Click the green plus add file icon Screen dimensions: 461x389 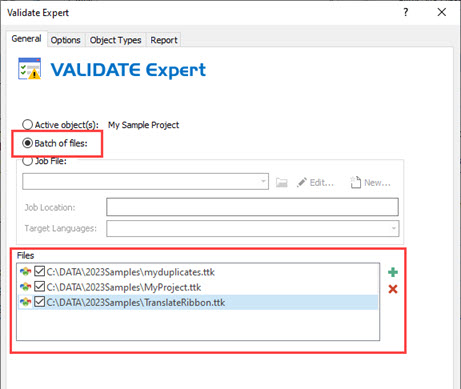coord(393,272)
